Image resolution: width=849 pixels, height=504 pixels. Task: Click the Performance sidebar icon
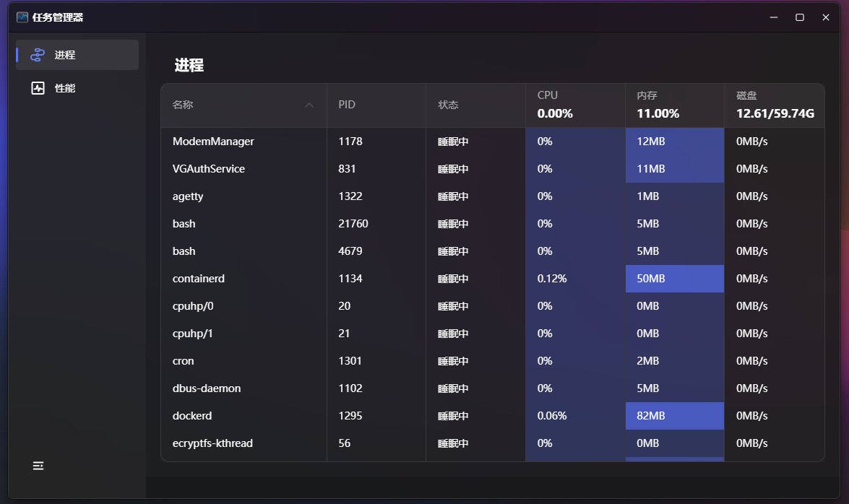click(38, 88)
